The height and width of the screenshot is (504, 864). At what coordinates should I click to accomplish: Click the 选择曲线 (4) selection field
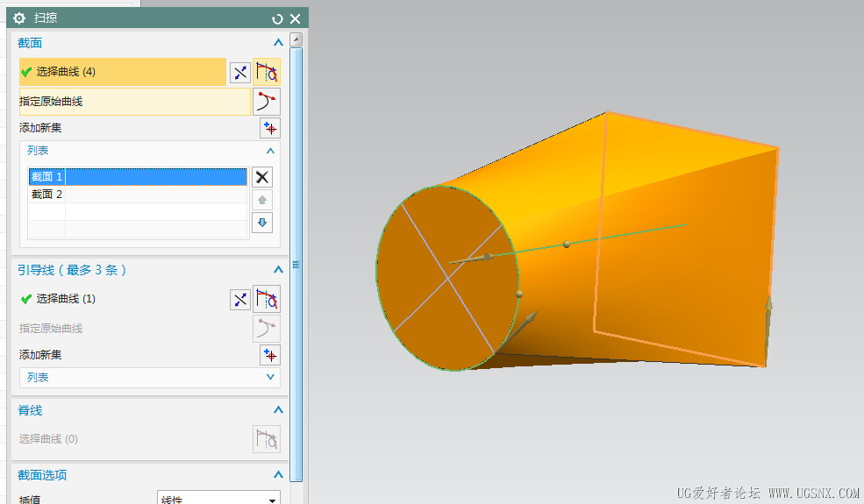click(x=123, y=72)
